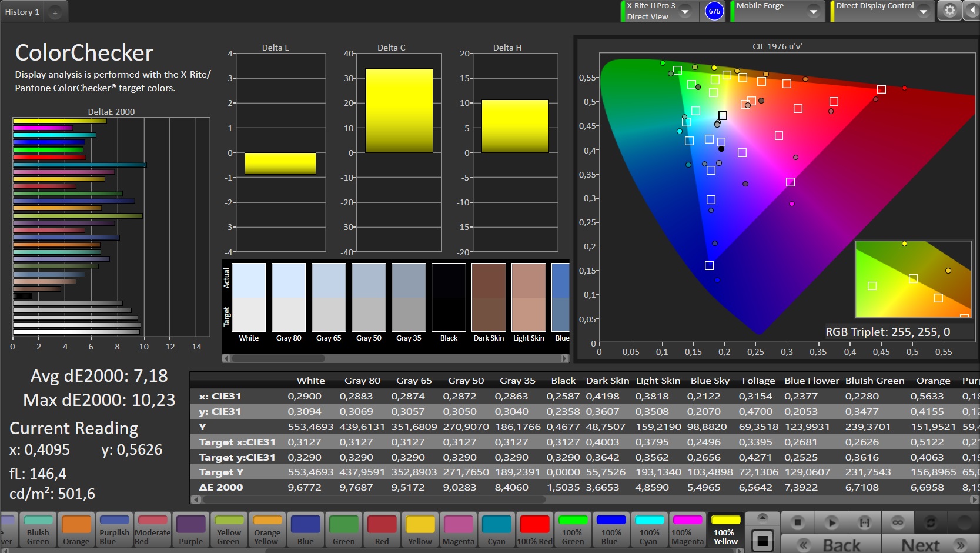Image resolution: width=980 pixels, height=553 pixels.
Task: Add a new history tab with plus
Action: pyautogui.click(x=55, y=12)
